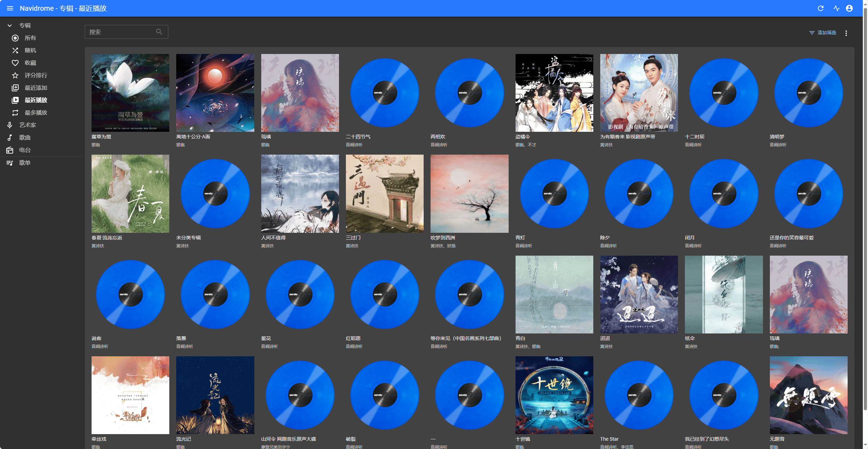This screenshot has height=449, width=868.
Task: Click the 还是你的笑容最可爱 album title
Action: point(792,238)
